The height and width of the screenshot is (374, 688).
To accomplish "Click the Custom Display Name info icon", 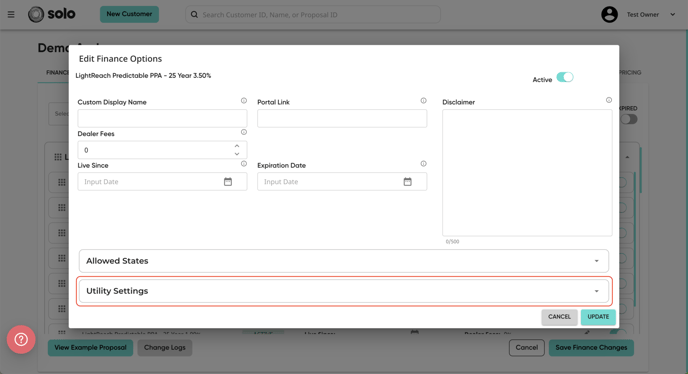I will pyautogui.click(x=244, y=101).
